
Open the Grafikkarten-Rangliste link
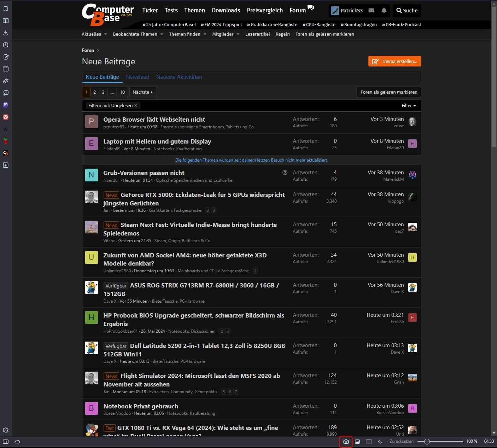[272, 25]
